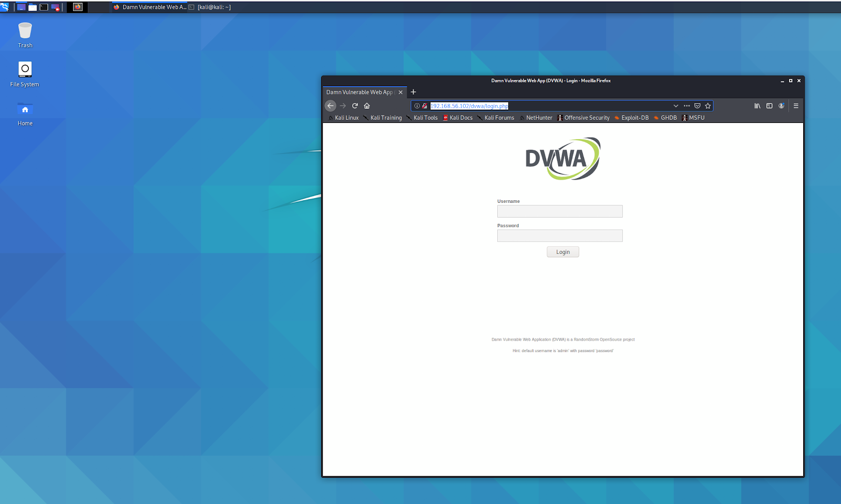The image size is (841, 504).
Task: Show site information icon in address bar
Action: pyautogui.click(x=417, y=106)
